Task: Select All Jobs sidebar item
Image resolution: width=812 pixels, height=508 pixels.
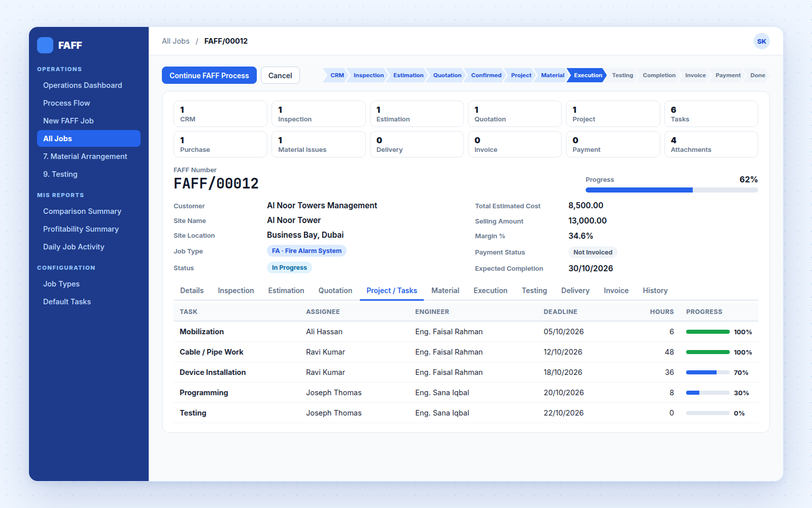Action: pos(89,139)
